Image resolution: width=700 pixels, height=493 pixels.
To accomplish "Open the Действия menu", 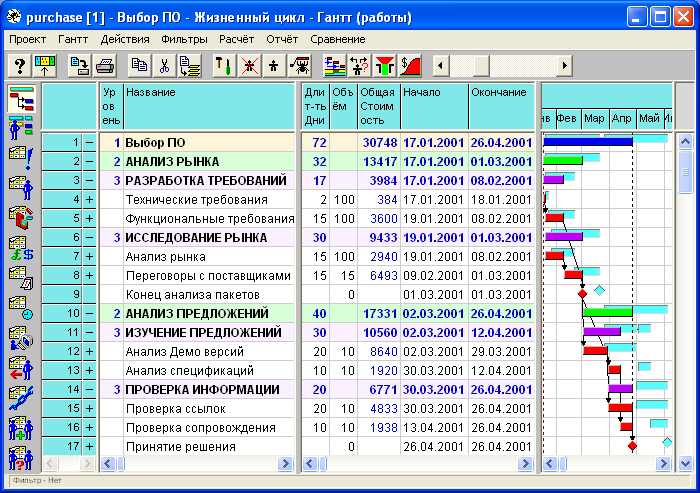I will [x=125, y=39].
